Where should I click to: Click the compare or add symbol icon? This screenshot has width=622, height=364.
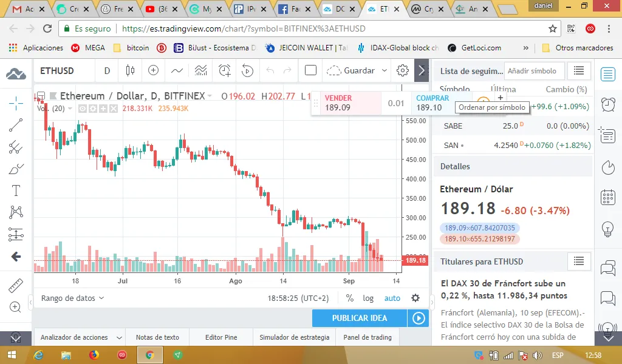[153, 70]
